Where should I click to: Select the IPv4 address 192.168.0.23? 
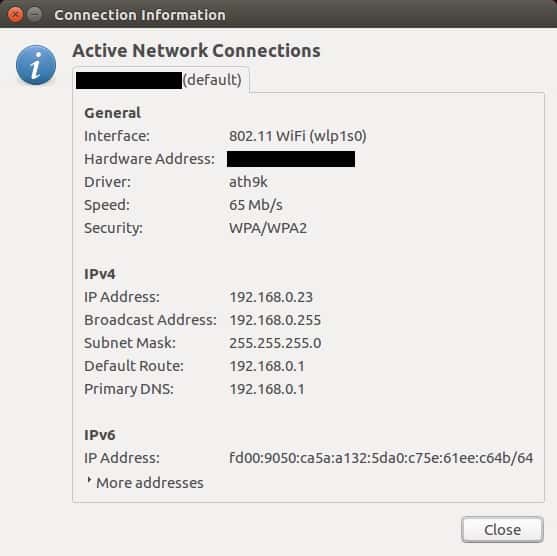pos(271,297)
